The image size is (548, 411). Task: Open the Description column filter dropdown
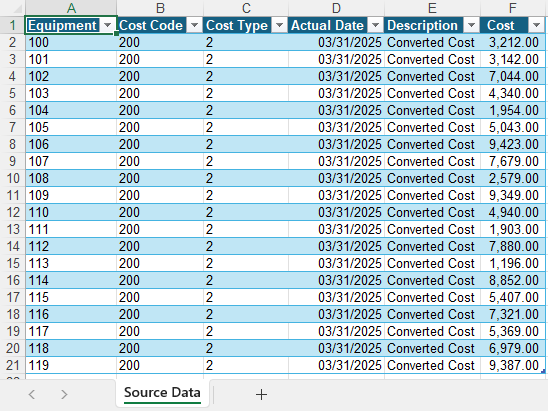click(x=471, y=25)
